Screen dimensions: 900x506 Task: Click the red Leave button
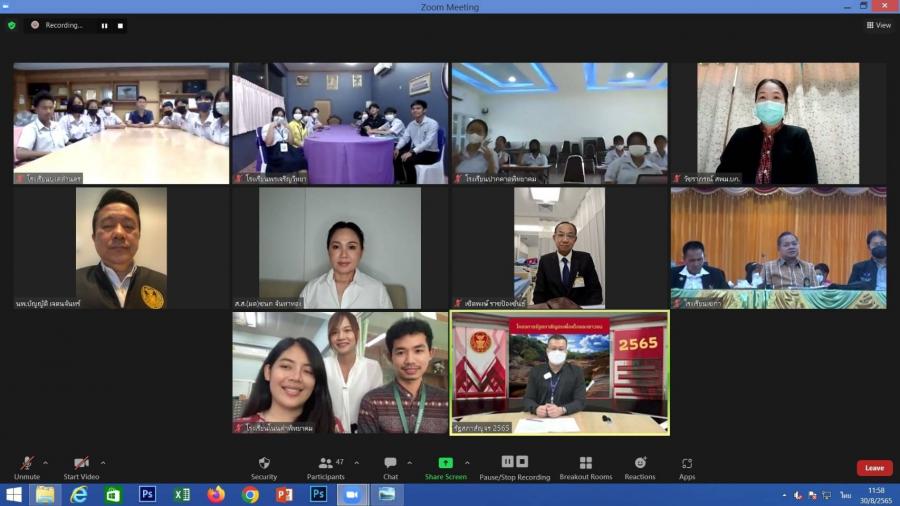tap(874, 468)
